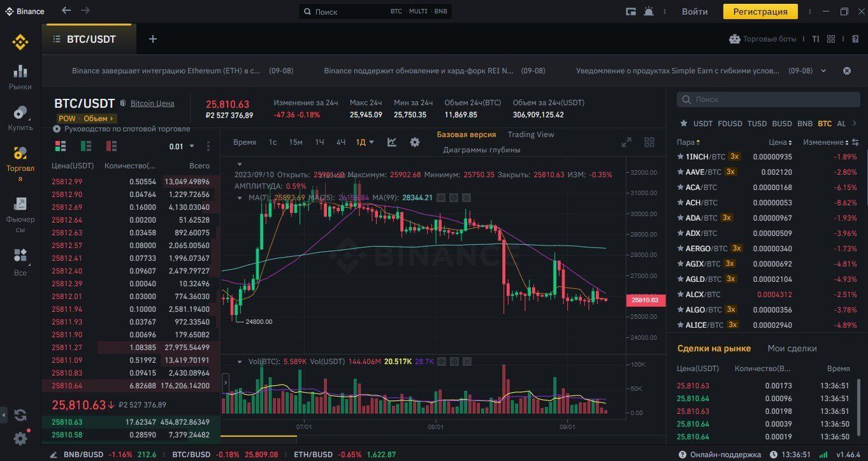Toggle favorite star for AAVE/BTC
This screenshot has height=461, width=868.
pos(681,172)
